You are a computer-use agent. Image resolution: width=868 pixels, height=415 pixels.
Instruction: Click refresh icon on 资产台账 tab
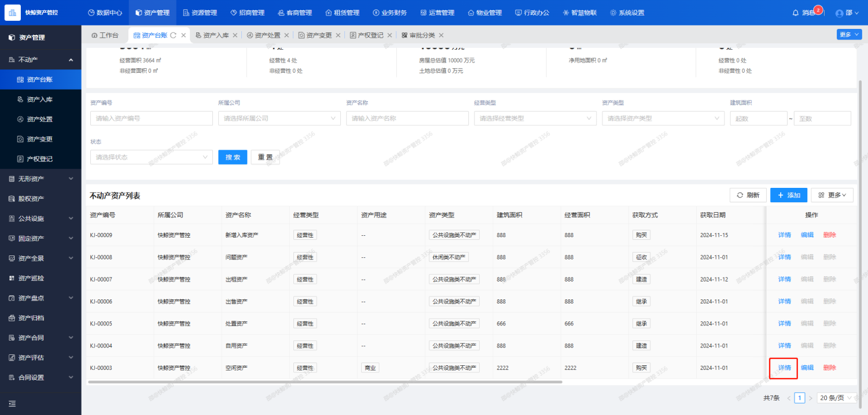click(x=173, y=35)
